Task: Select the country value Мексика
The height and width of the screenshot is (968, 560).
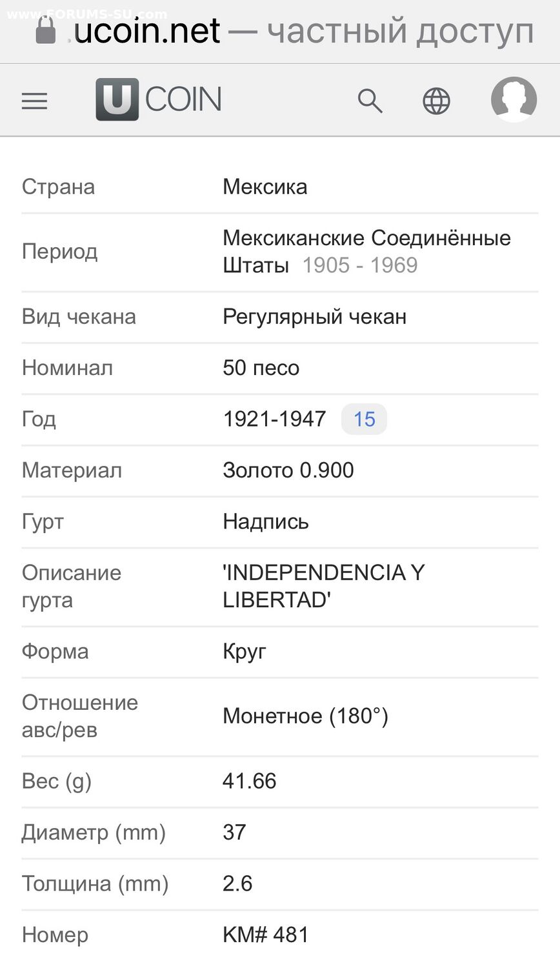Action: pos(265,187)
